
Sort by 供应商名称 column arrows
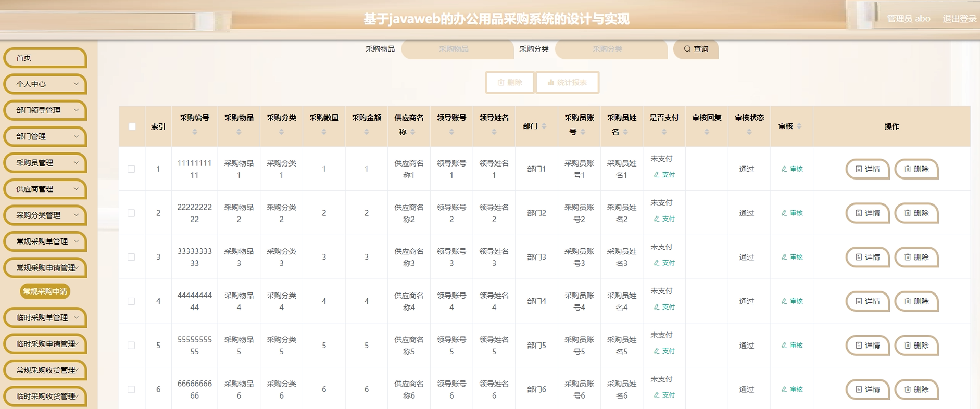click(x=413, y=132)
